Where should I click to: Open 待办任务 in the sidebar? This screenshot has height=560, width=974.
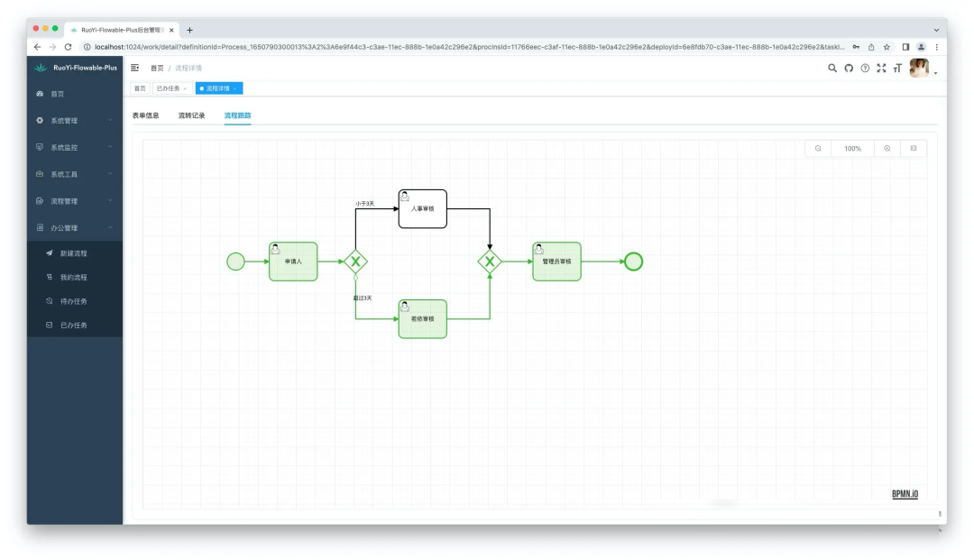pos(73,301)
